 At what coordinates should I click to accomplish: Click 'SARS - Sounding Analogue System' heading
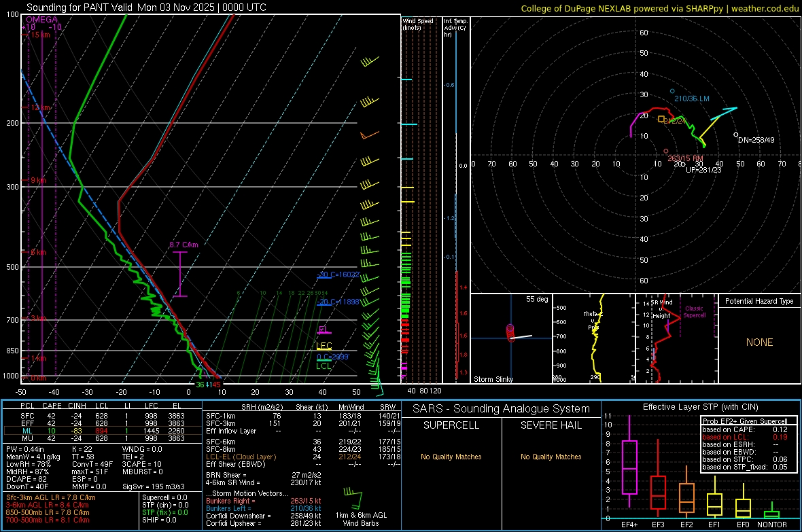coord(502,409)
